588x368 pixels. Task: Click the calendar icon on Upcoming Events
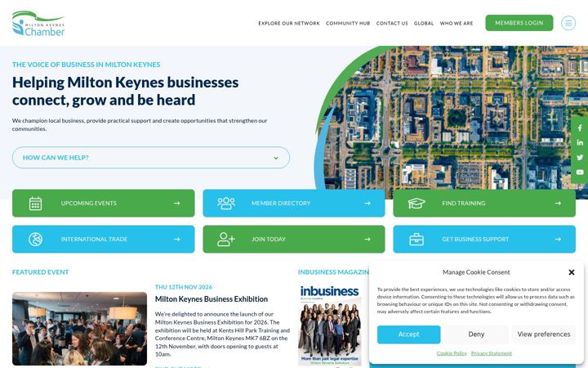[x=35, y=204]
